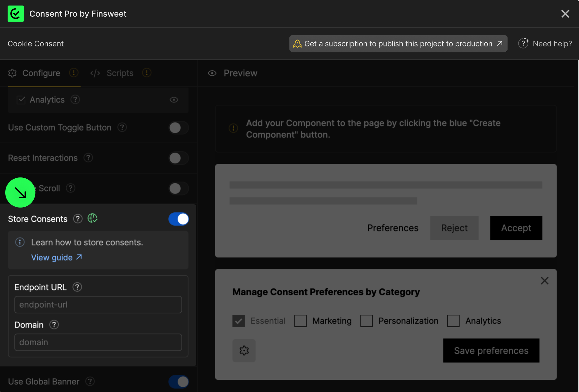Click the Scripts code brackets icon

(x=95, y=73)
